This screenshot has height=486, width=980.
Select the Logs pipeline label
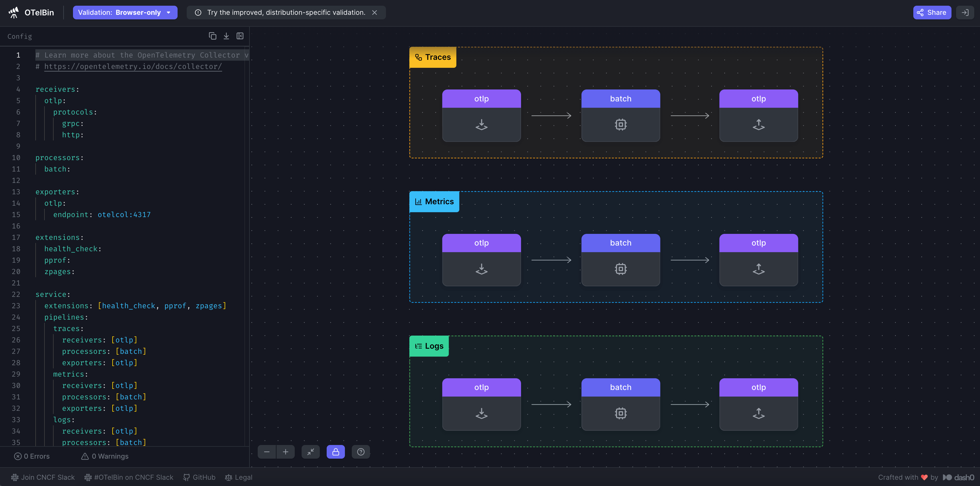(x=429, y=346)
